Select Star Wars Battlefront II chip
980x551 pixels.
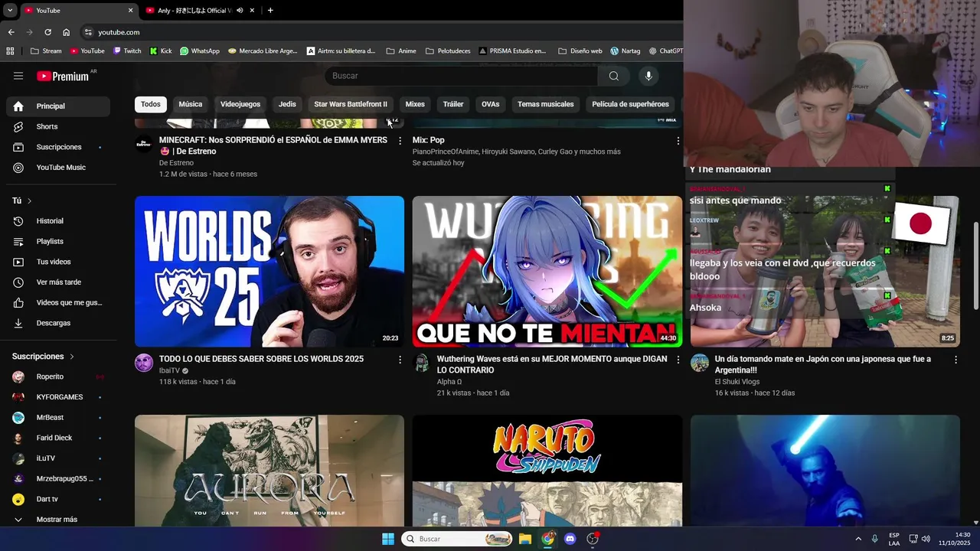coord(351,104)
